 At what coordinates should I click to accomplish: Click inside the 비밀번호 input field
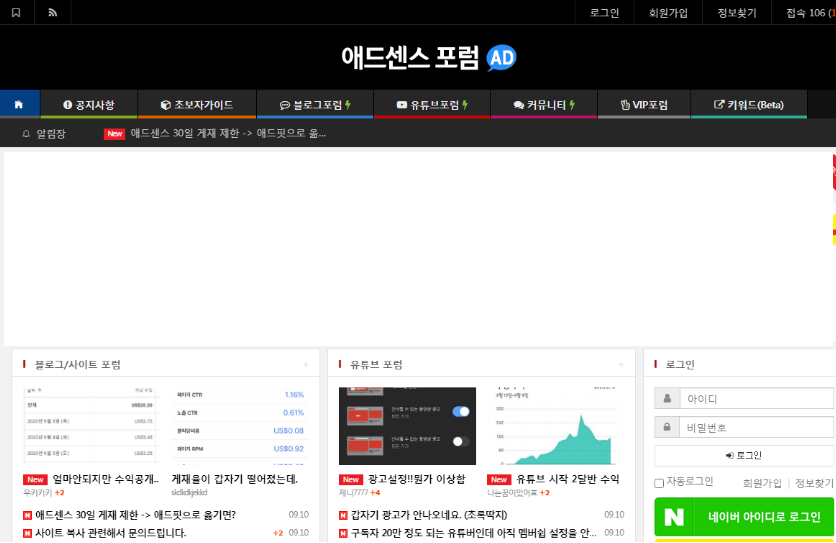coord(756,427)
